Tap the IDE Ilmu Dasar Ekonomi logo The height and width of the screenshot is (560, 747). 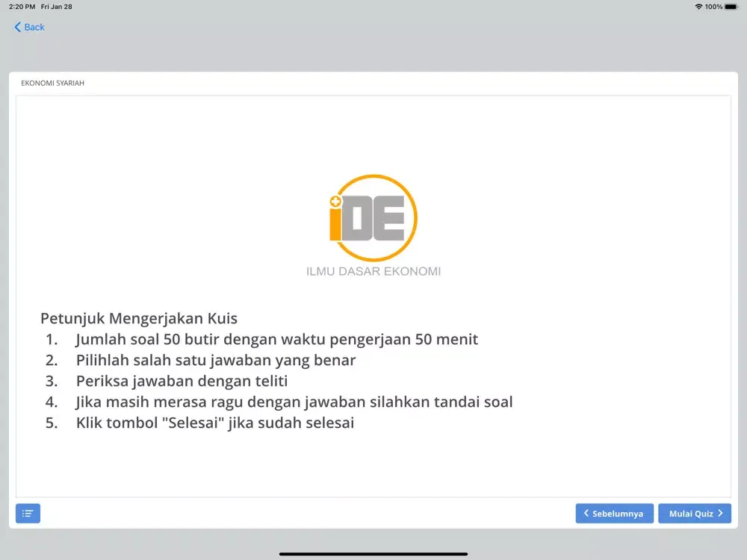[373, 225]
